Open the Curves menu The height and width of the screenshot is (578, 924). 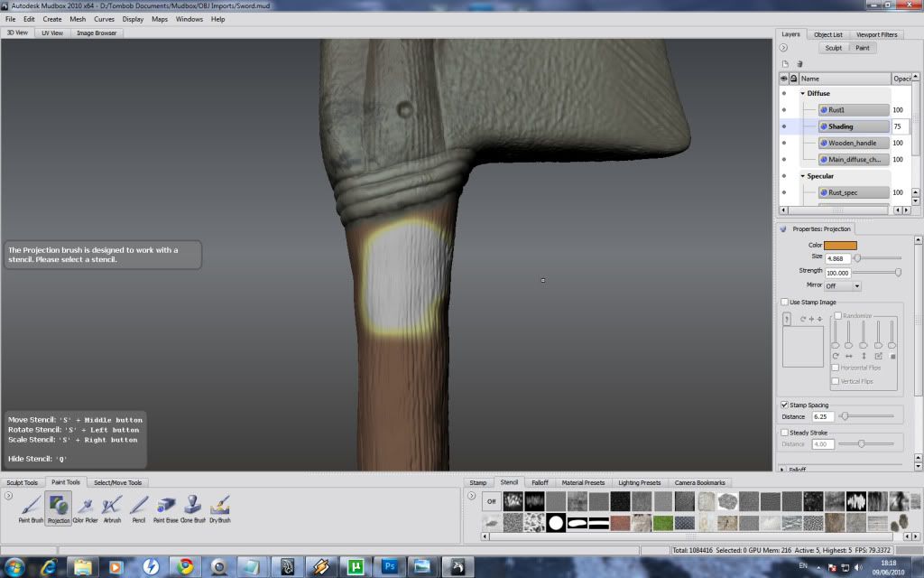point(105,19)
